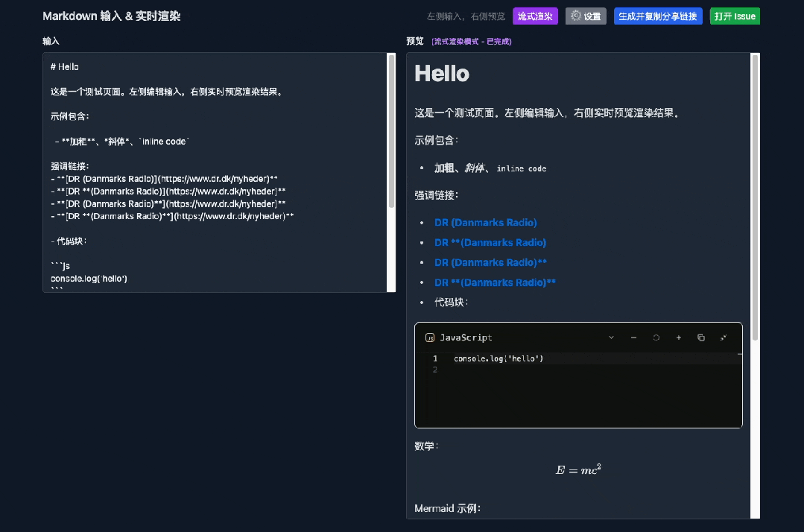Select the rendered E=mc² math formula
The image size is (804, 532).
578,469
